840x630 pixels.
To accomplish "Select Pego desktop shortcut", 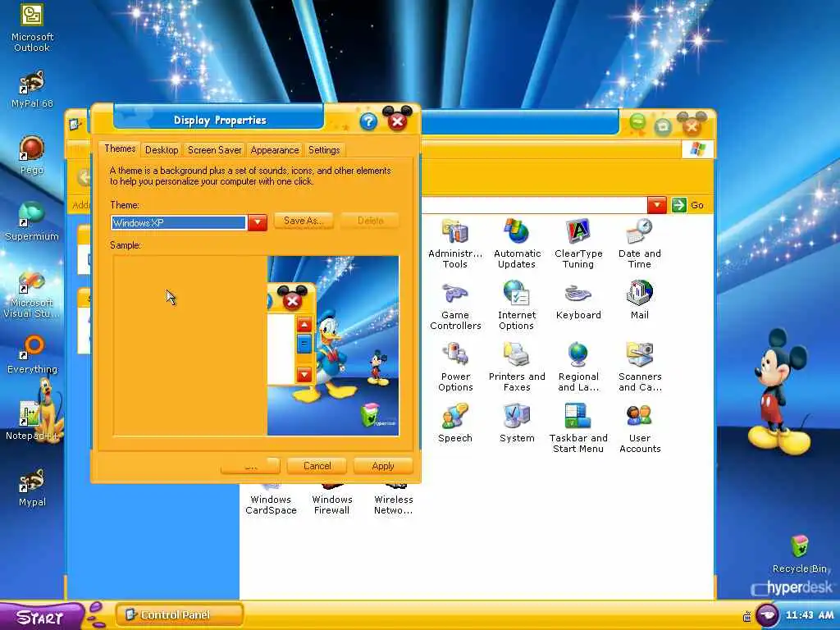I will (x=32, y=155).
